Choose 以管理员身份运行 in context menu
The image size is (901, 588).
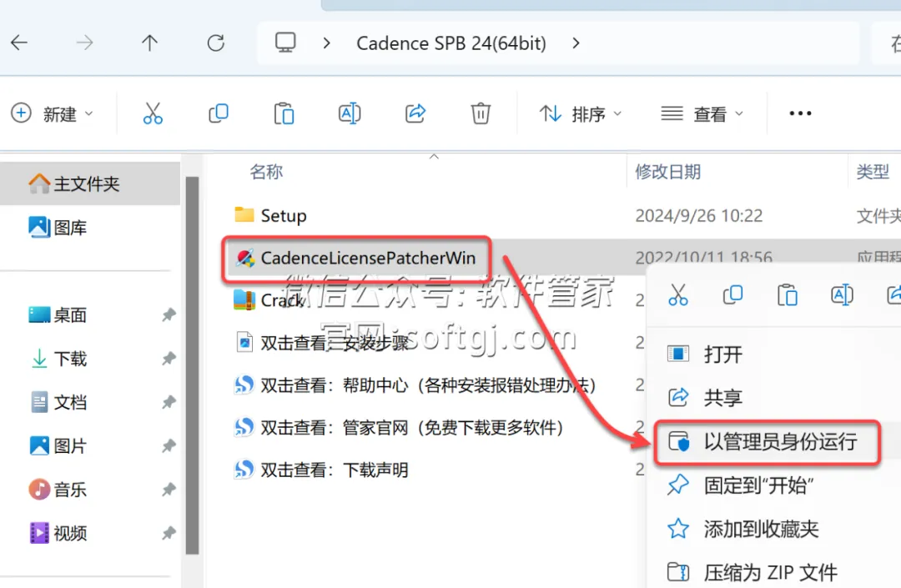(768, 441)
